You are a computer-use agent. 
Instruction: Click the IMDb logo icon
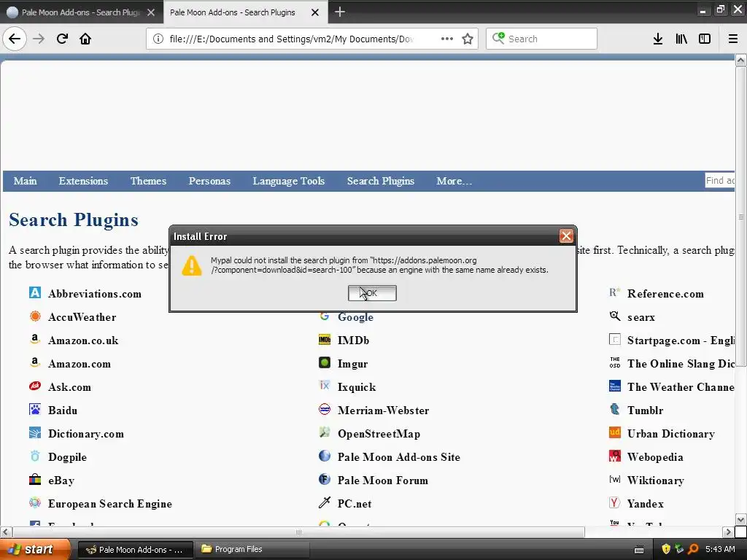(325, 340)
